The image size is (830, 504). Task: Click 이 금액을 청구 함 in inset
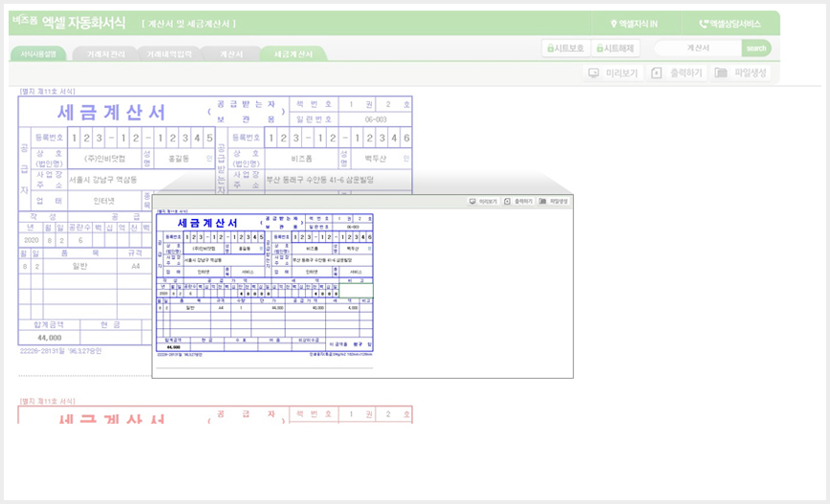point(350,344)
